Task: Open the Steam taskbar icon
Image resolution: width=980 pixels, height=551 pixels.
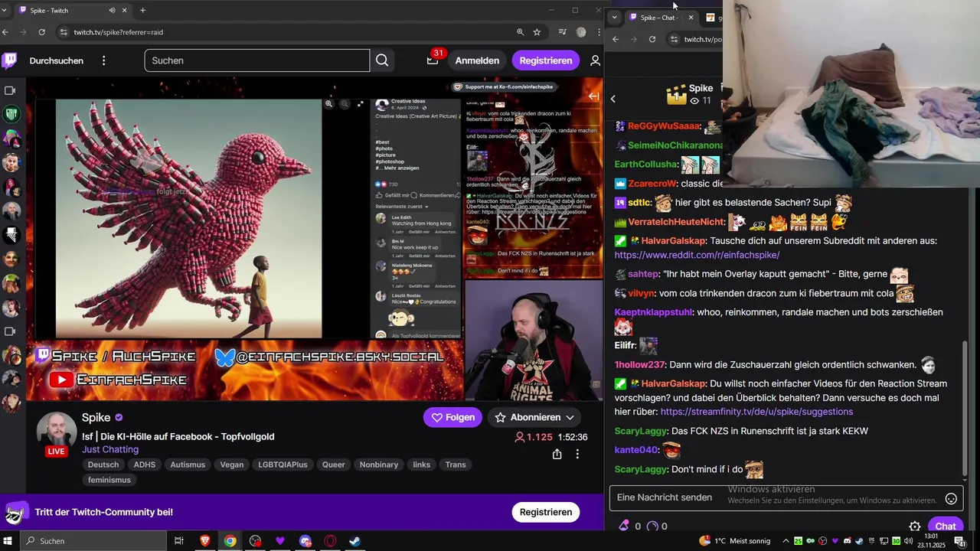Action: click(x=355, y=541)
